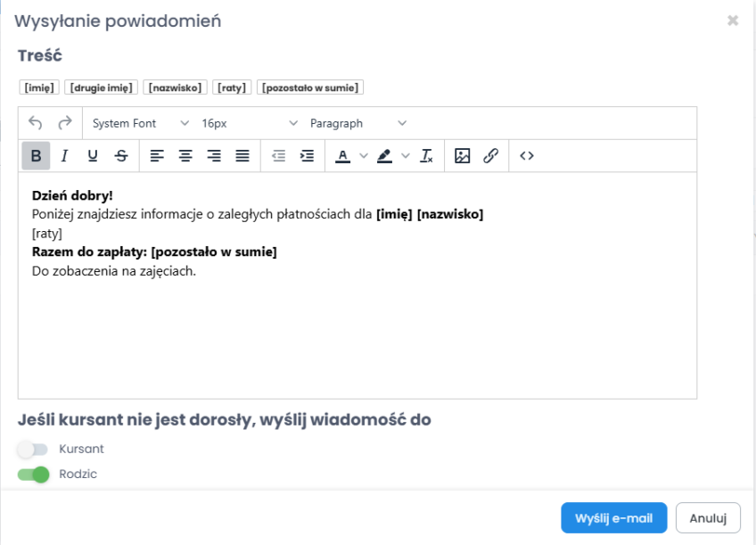756x545 pixels.
Task: Click the Redo arrow icon
Action: pos(64,123)
